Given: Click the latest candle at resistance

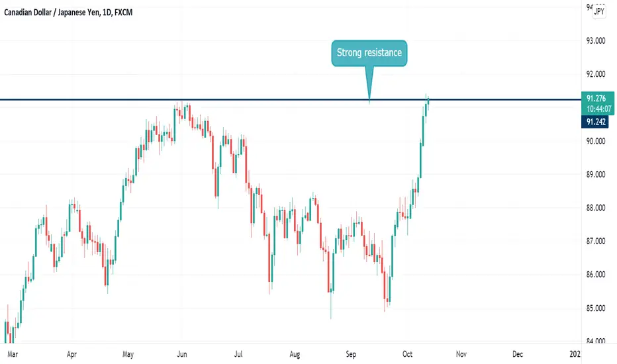Looking at the screenshot, I should click(428, 101).
